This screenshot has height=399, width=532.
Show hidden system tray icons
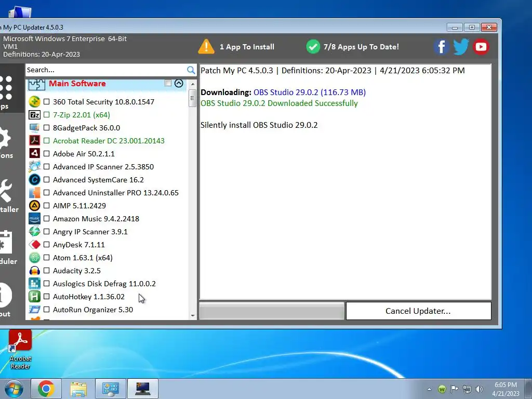429,389
